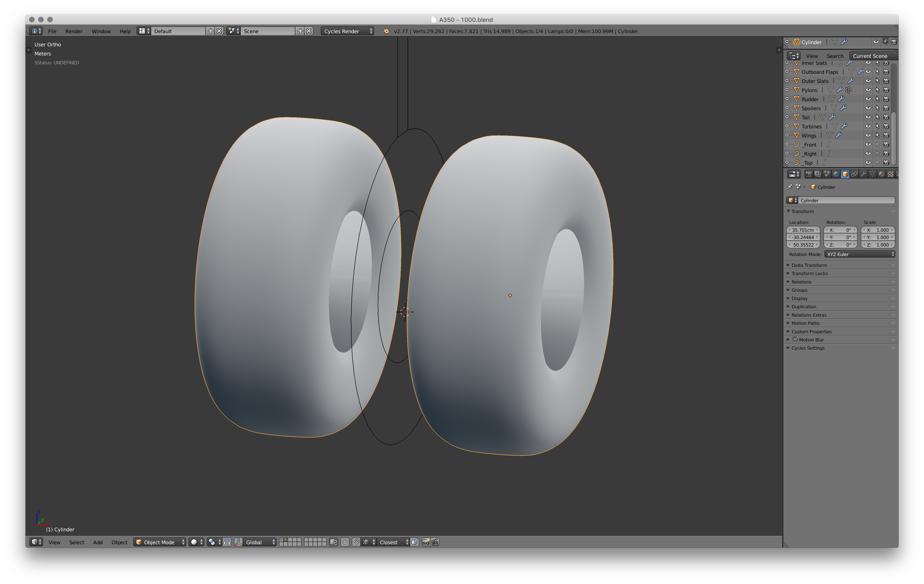Hide Outboard Flaps with eye icon
924x584 pixels.
tap(868, 72)
